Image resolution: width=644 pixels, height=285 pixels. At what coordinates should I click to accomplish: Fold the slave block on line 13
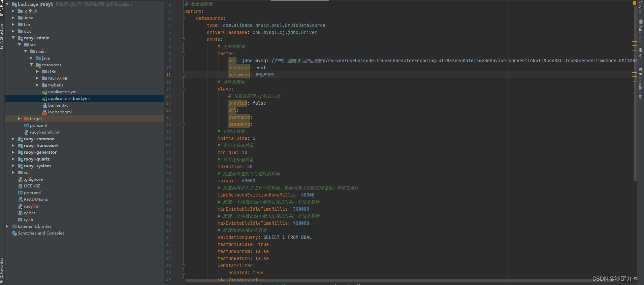pyautogui.click(x=183, y=89)
